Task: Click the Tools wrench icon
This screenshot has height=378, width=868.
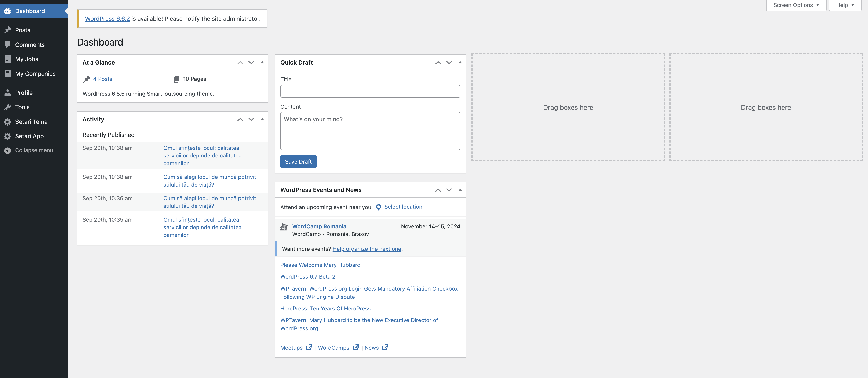Action: [7, 107]
